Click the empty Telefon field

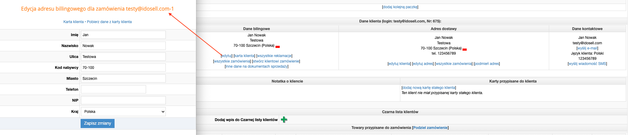tap(113, 89)
